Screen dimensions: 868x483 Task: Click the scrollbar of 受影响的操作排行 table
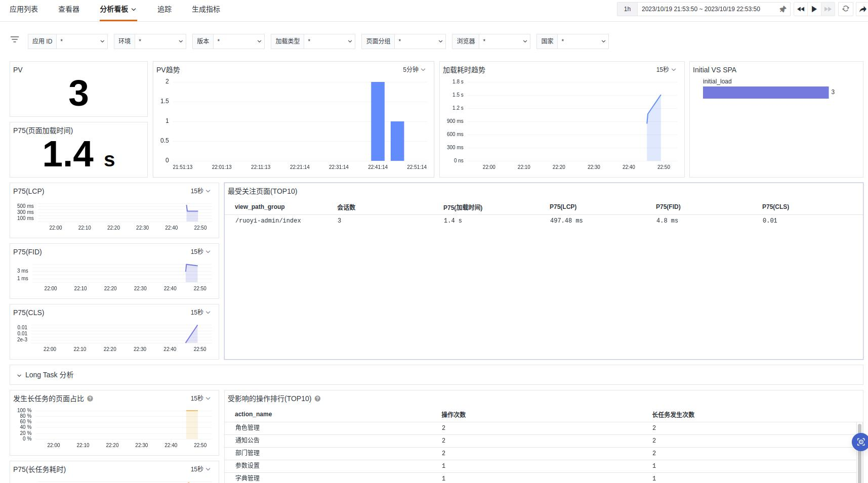tap(859, 453)
